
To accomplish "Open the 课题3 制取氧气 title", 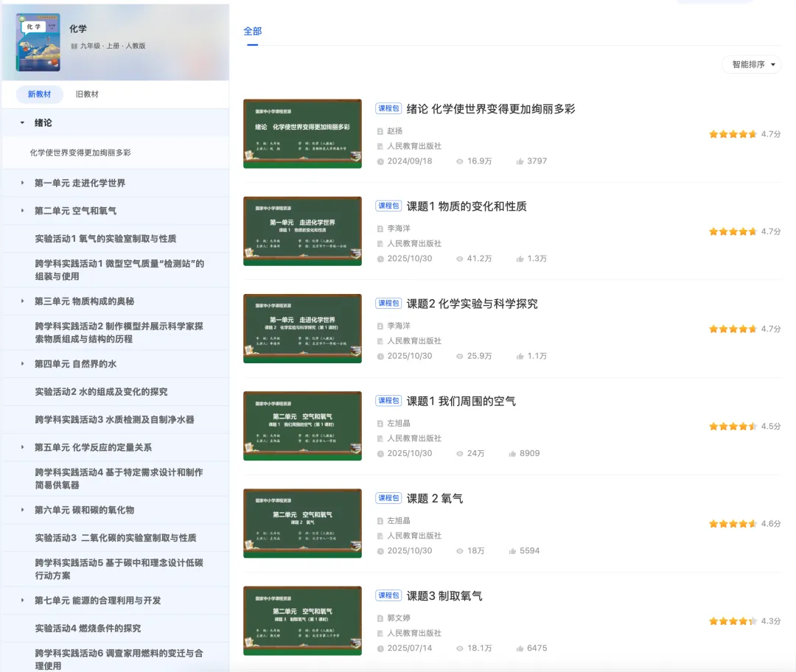I will pos(444,596).
